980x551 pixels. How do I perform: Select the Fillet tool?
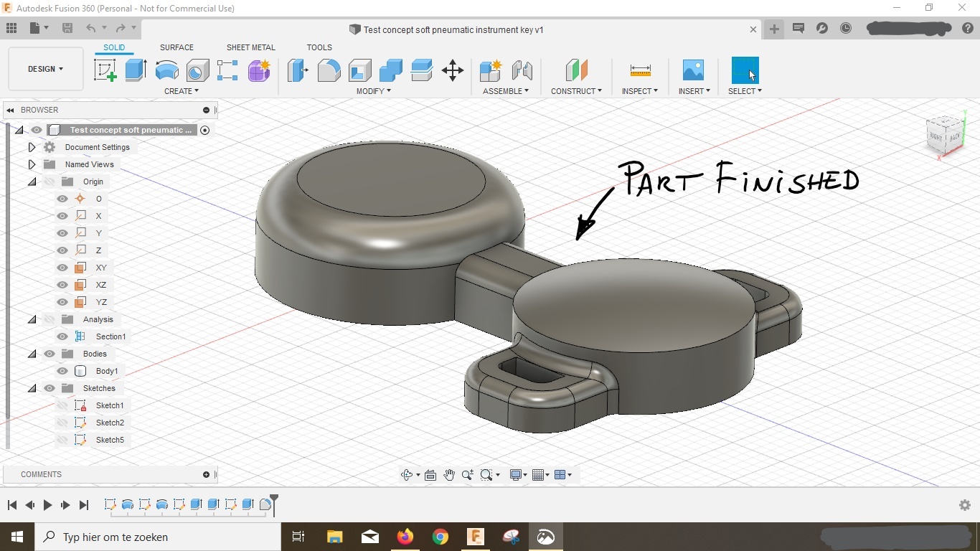pyautogui.click(x=329, y=70)
